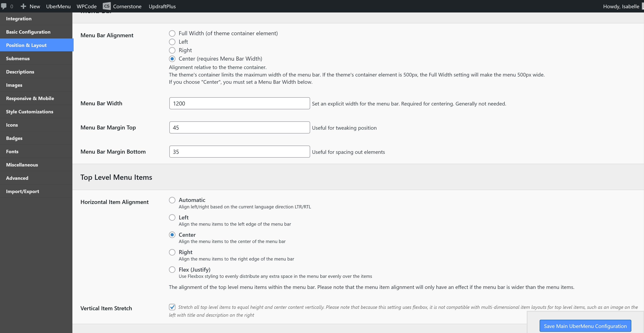The height and width of the screenshot is (333, 644).
Task: Choose Flex (Justify) item alignment
Action: [x=172, y=269]
